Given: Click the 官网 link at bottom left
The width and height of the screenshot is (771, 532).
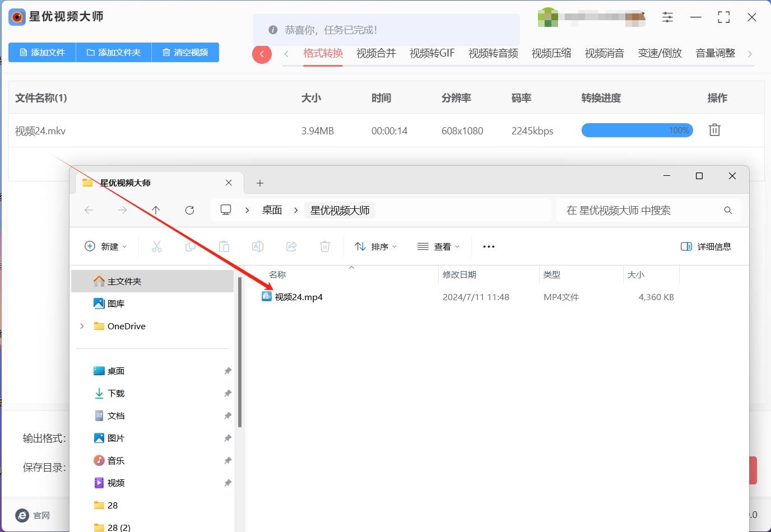Looking at the screenshot, I should pos(33,515).
